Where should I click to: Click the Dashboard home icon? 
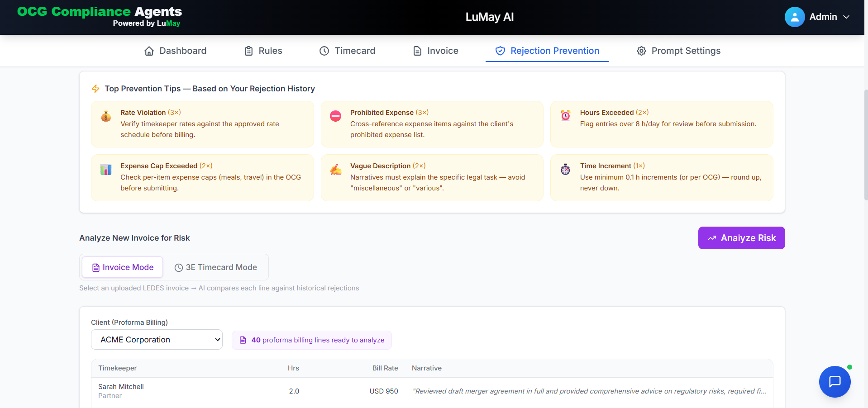[x=149, y=51]
